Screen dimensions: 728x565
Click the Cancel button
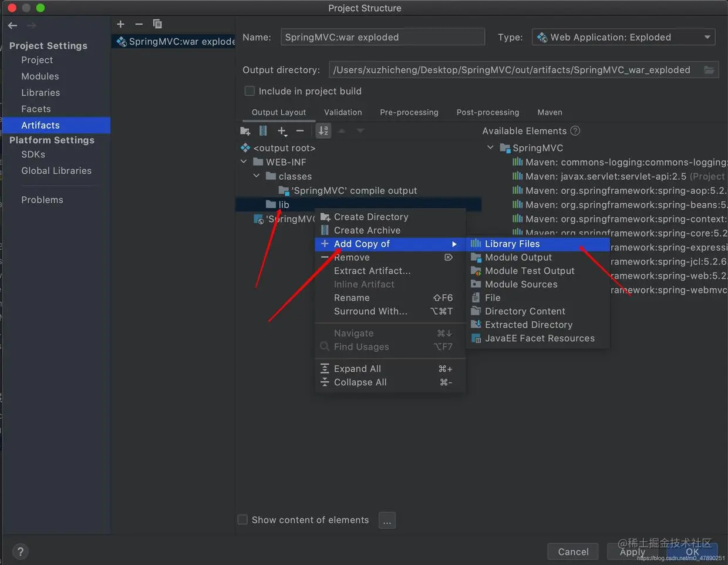coord(573,551)
